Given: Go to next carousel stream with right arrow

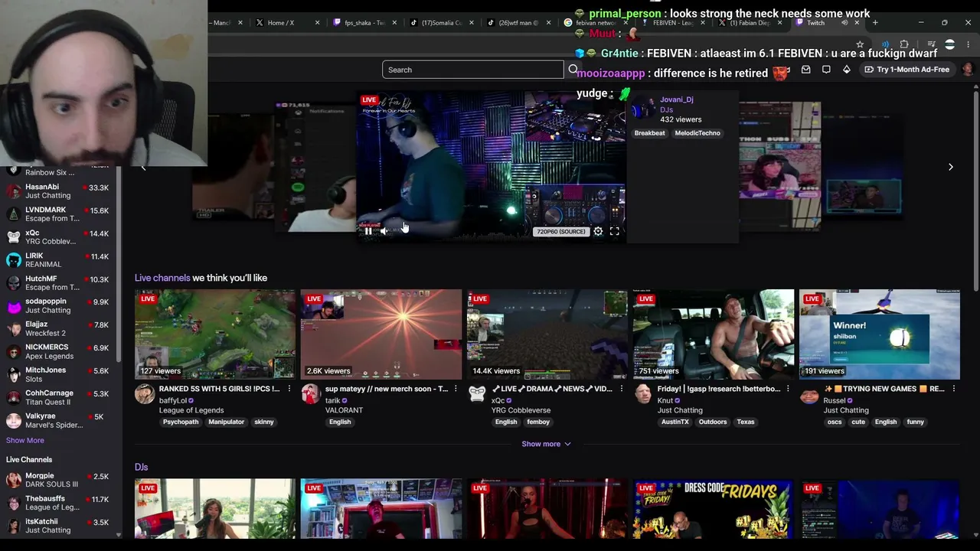Looking at the screenshot, I should (950, 167).
